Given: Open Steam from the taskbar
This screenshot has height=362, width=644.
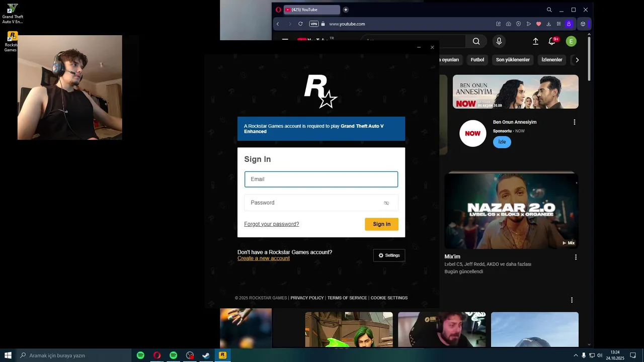Looking at the screenshot, I should [206, 355].
